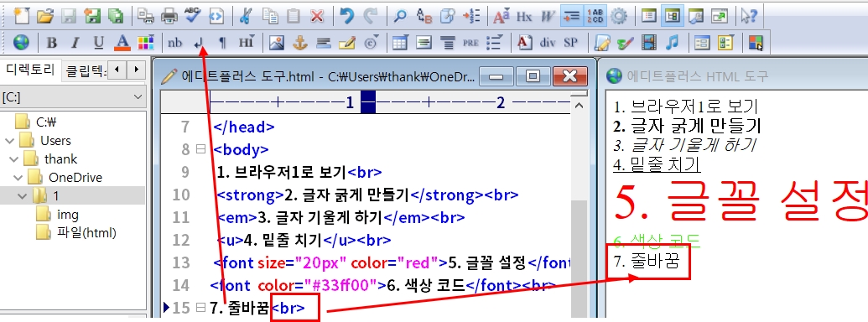This screenshot has width=868, height=322.
Task: Apply Italic with the I icon
Action: click(75, 43)
